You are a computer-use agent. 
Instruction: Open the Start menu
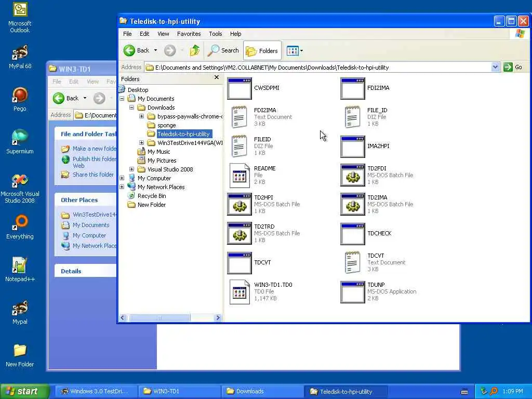[24, 391]
